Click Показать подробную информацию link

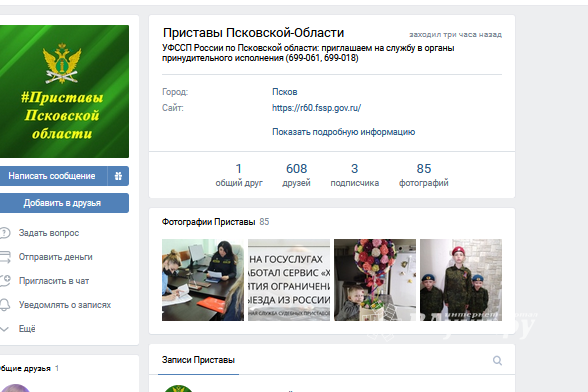344,132
